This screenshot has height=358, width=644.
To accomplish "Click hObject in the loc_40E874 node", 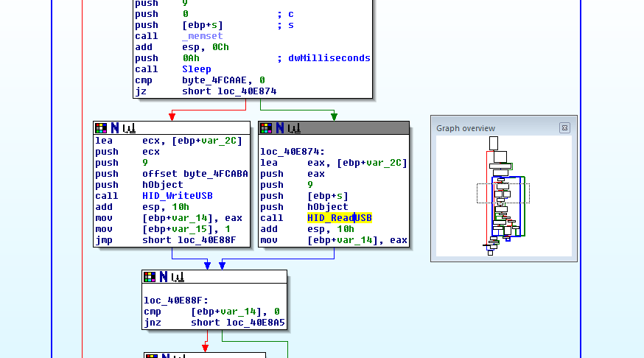I will [328, 207].
